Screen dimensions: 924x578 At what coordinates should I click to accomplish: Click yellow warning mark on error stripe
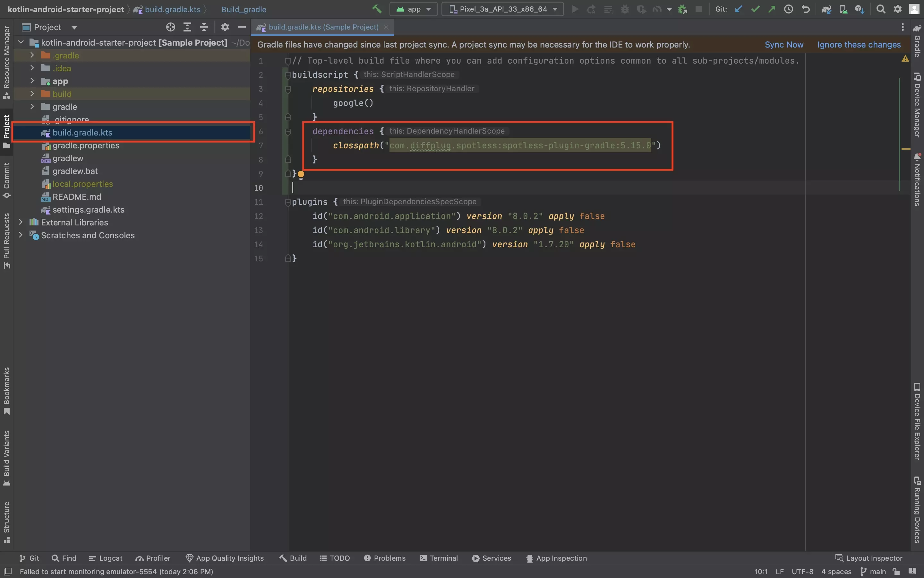coord(906,149)
